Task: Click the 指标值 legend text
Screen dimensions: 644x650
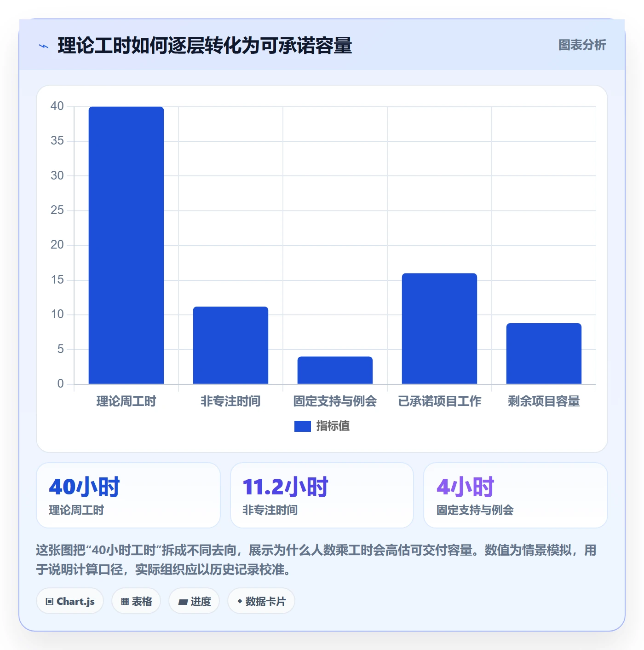Action: (x=333, y=426)
